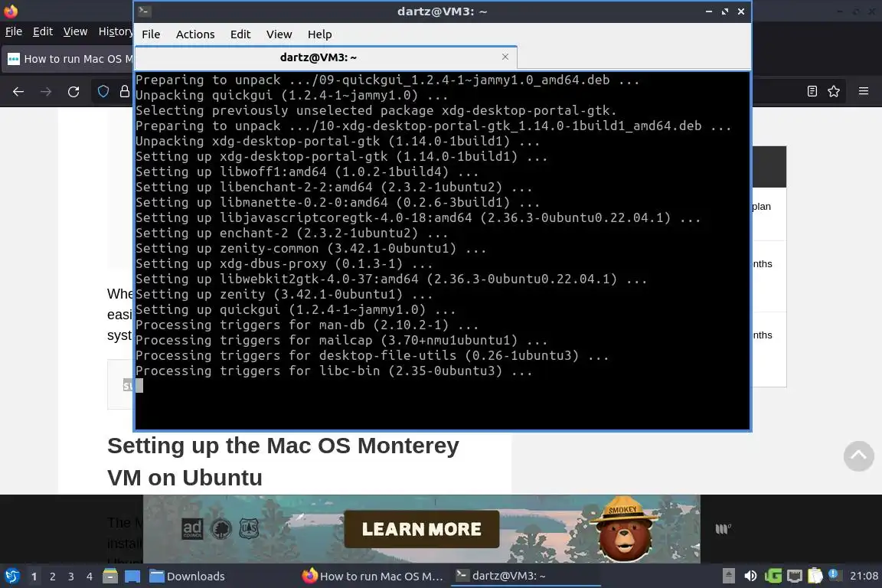Switch to workspace 1
This screenshot has width=882, height=588.
pos(34,577)
